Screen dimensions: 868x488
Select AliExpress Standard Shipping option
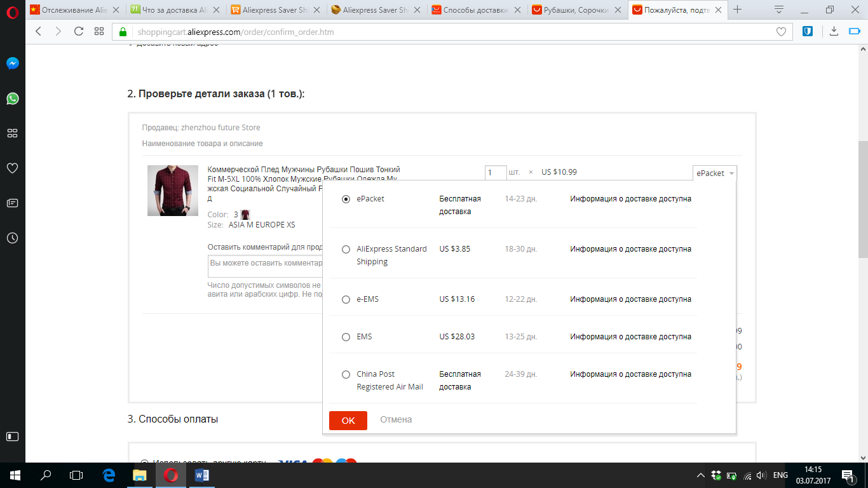[x=346, y=249]
